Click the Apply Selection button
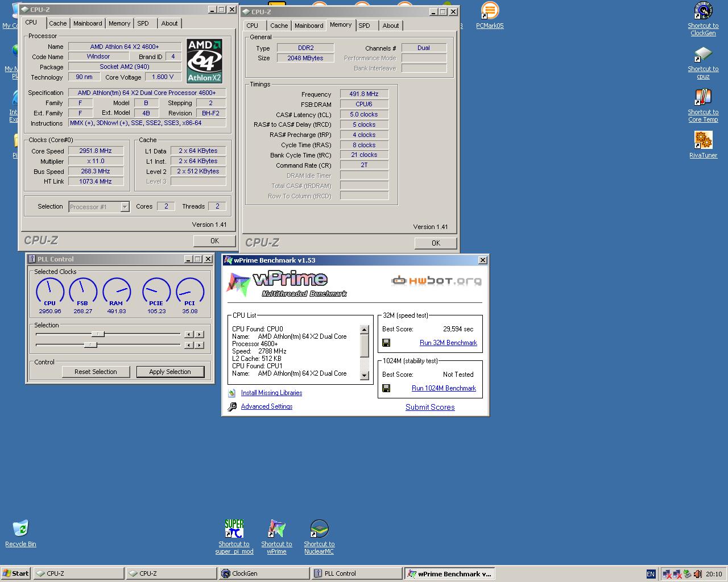The height and width of the screenshot is (582, 728). (x=170, y=372)
